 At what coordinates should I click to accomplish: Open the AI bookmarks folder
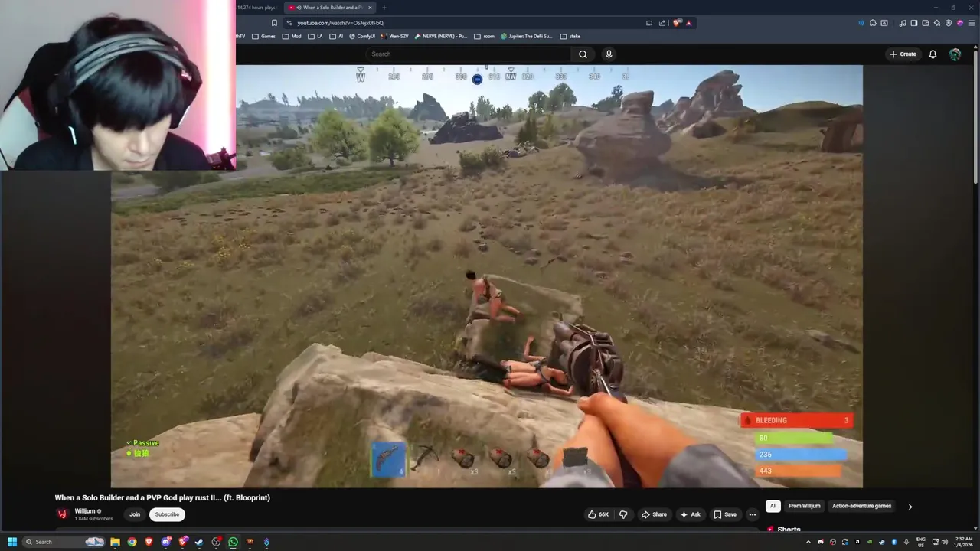click(x=337, y=36)
